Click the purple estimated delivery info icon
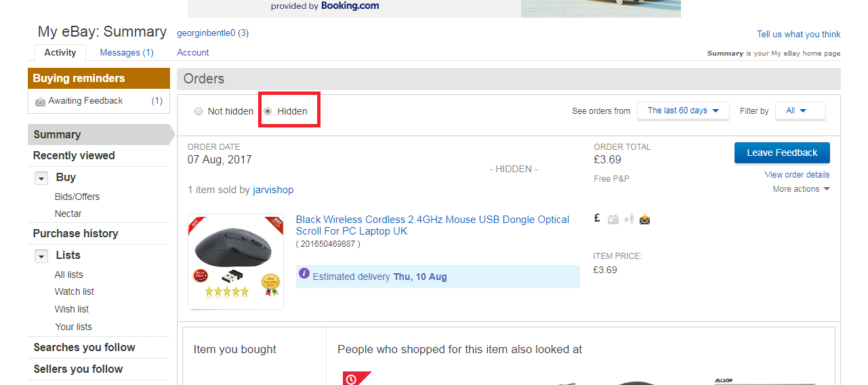868x385 pixels. 304,273
